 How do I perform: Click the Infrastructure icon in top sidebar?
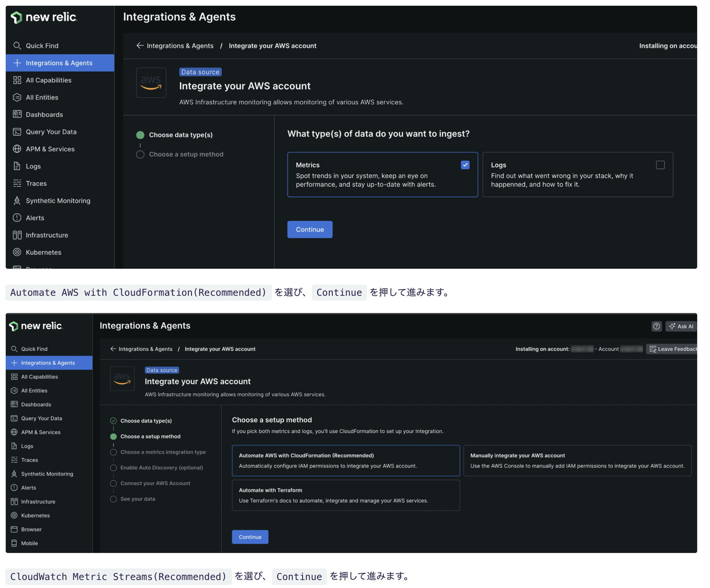(17, 235)
